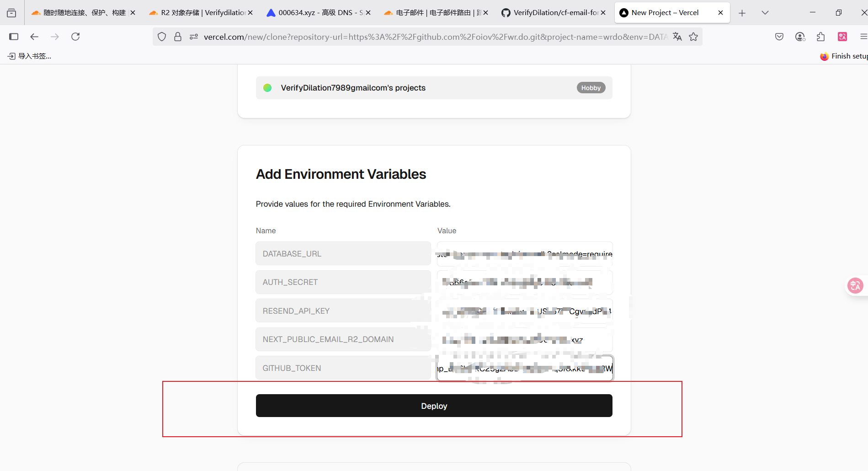Click the site tracking protection shield icon
This screenshot has height=471, width=868.
click(162, 37)
